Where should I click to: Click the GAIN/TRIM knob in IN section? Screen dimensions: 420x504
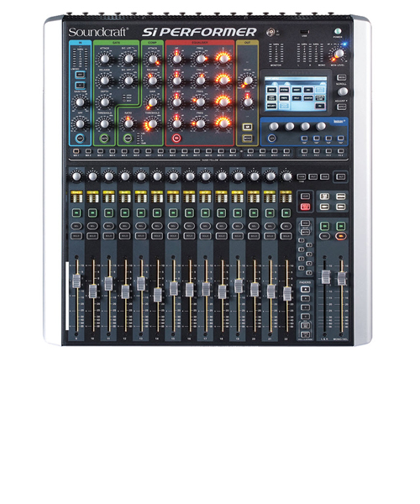(80, 102)
